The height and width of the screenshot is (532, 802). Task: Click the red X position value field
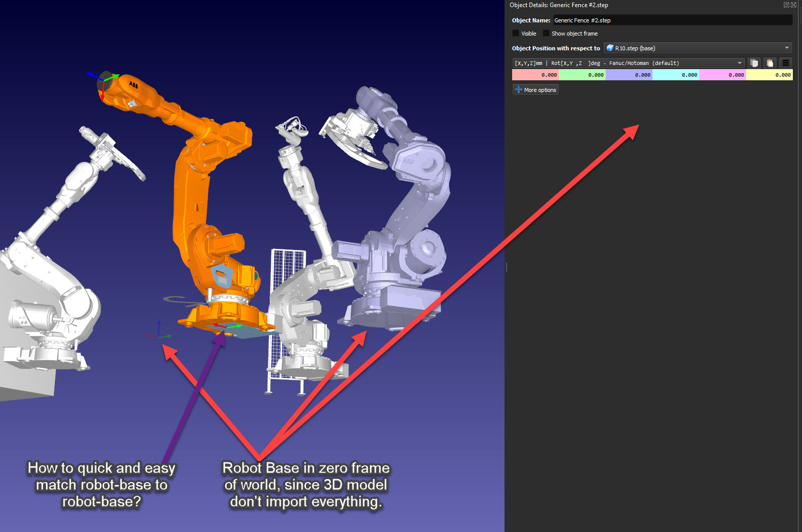[x=536, y=75]
